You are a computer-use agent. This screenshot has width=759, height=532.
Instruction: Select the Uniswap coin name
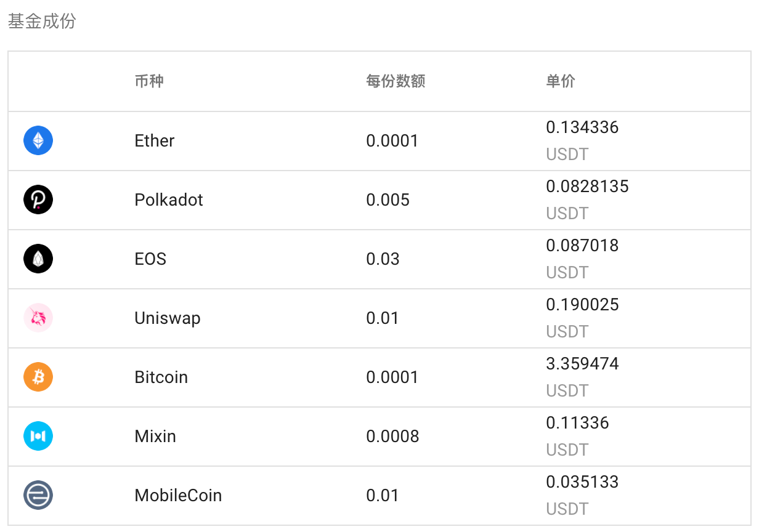tap(168, 318)
